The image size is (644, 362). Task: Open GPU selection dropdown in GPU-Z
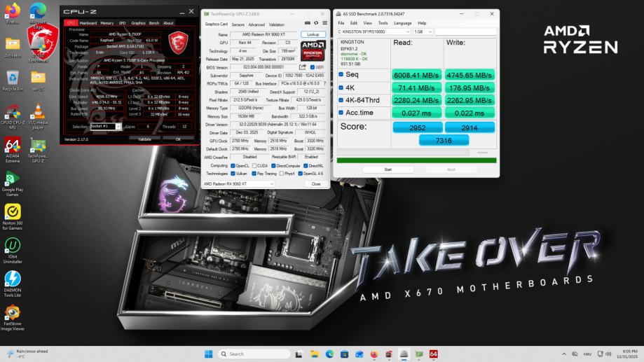pos(238,184)
